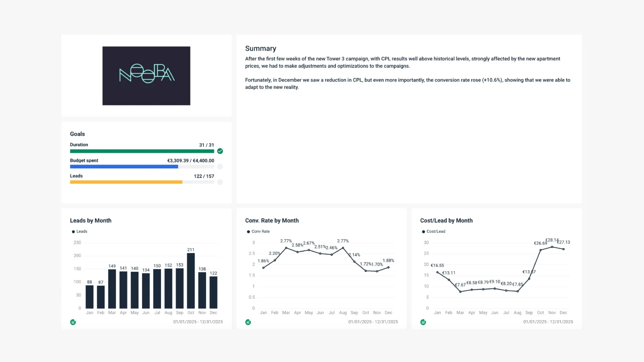Toggle the Leads legend item

80,231
